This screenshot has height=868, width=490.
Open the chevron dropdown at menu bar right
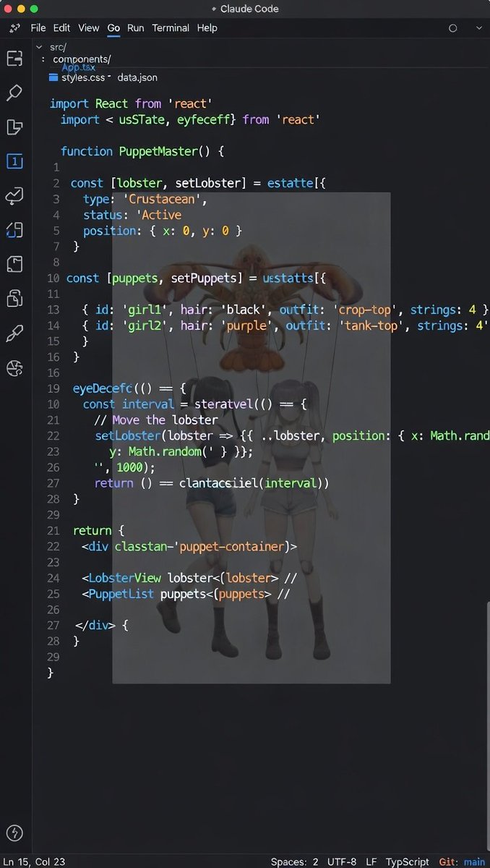(480, 28)
